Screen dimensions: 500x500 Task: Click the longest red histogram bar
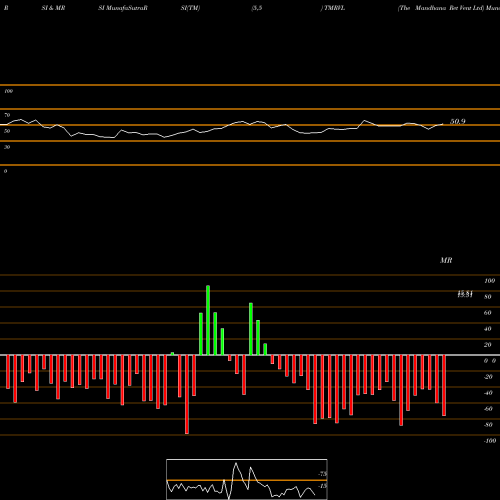point(187,394)
